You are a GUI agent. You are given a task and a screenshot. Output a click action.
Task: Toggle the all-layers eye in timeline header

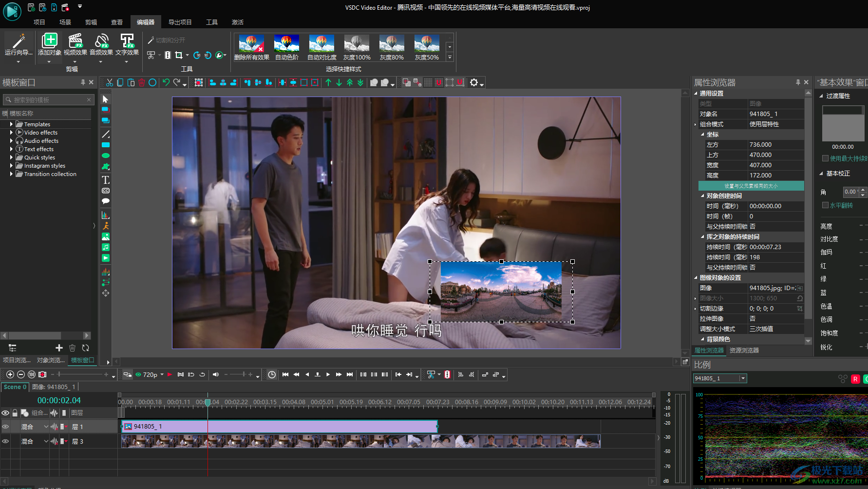point(5,413)
